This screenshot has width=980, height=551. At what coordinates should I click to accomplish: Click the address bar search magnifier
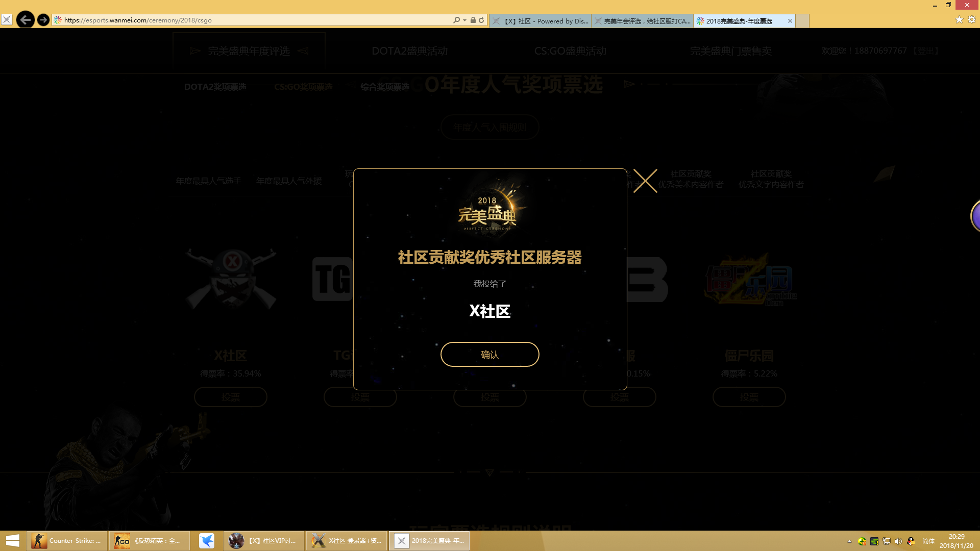tap(458, 20)
